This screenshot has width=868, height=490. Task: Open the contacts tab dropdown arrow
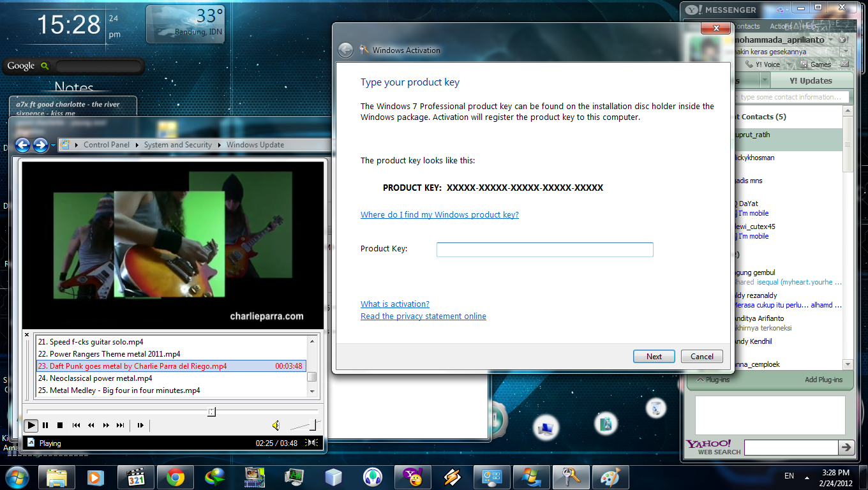(765, 80)
